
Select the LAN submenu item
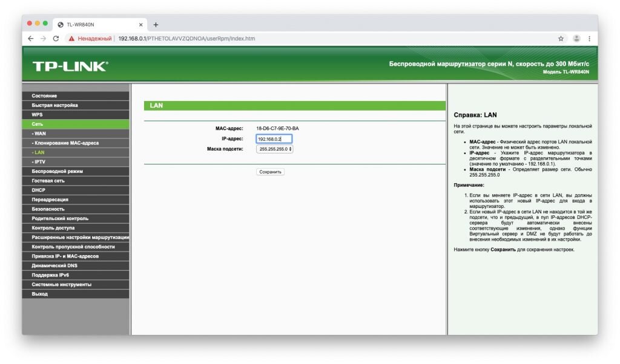click(x=76, y=152)
